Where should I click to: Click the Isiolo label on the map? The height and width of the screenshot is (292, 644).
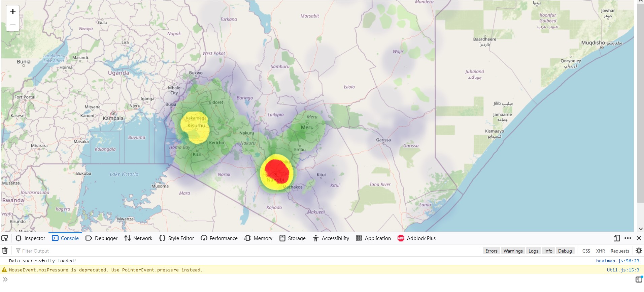coord(349,87)
